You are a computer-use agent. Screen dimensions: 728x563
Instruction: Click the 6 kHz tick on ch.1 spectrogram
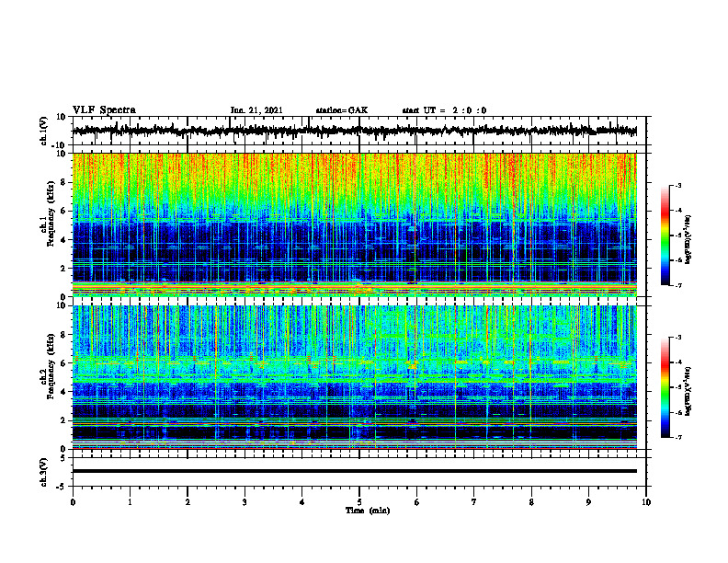tap(63, 211)
